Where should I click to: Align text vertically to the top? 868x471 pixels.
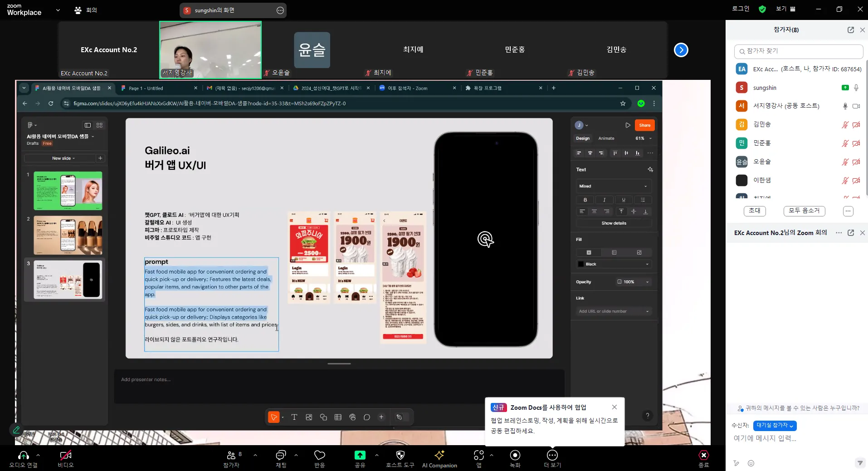coord(621,211)
